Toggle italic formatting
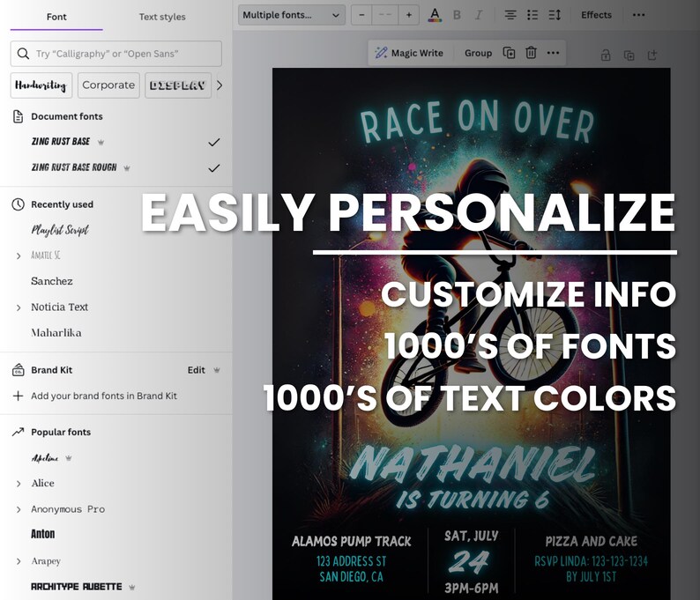Image resolution: width=700 pixels, height=600 pixels. pyautogui.click(x=479, y=15)
